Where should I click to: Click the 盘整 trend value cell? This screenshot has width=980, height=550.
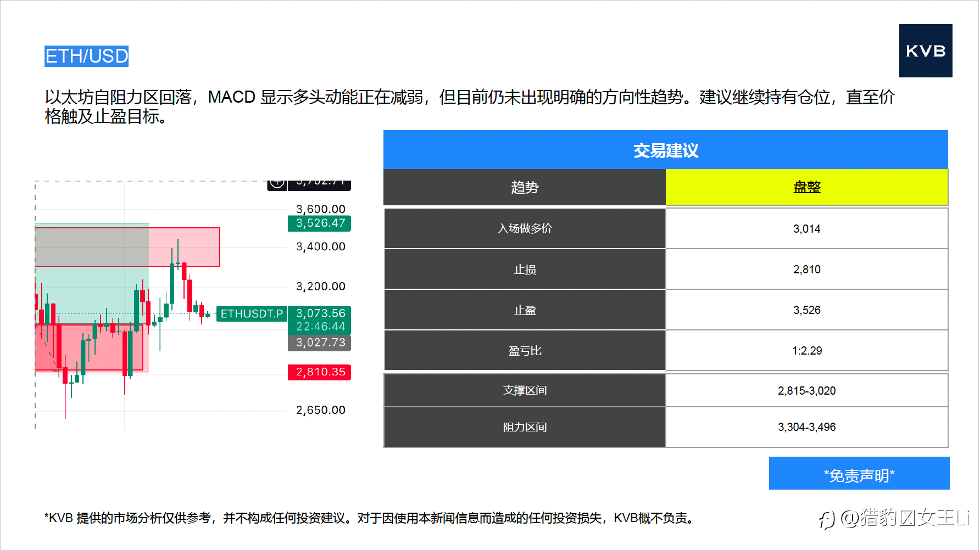tap(807, 187)
